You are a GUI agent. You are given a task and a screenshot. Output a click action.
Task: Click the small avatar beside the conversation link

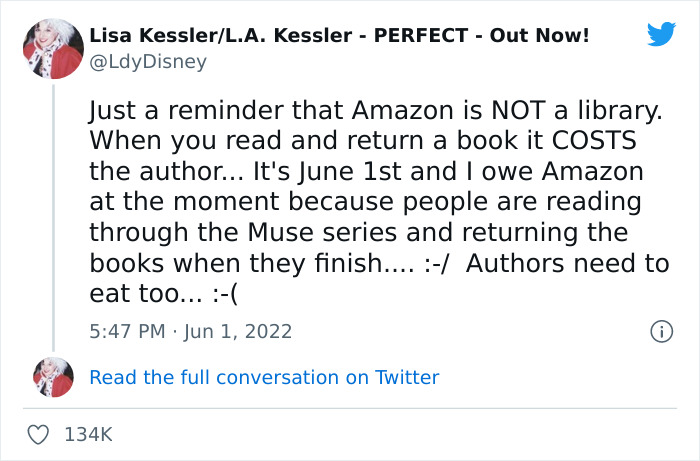pyautogui.click(x=53, y=377)
